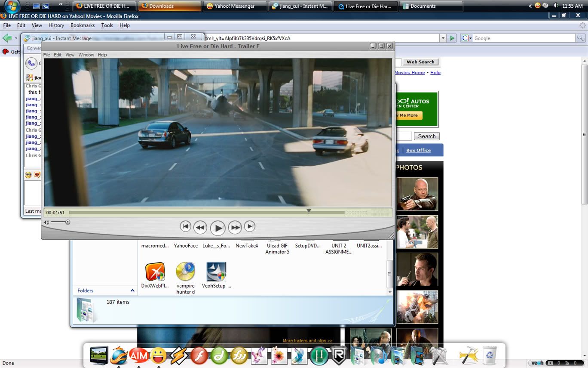Open QuickTime View menu

point(70,55)
